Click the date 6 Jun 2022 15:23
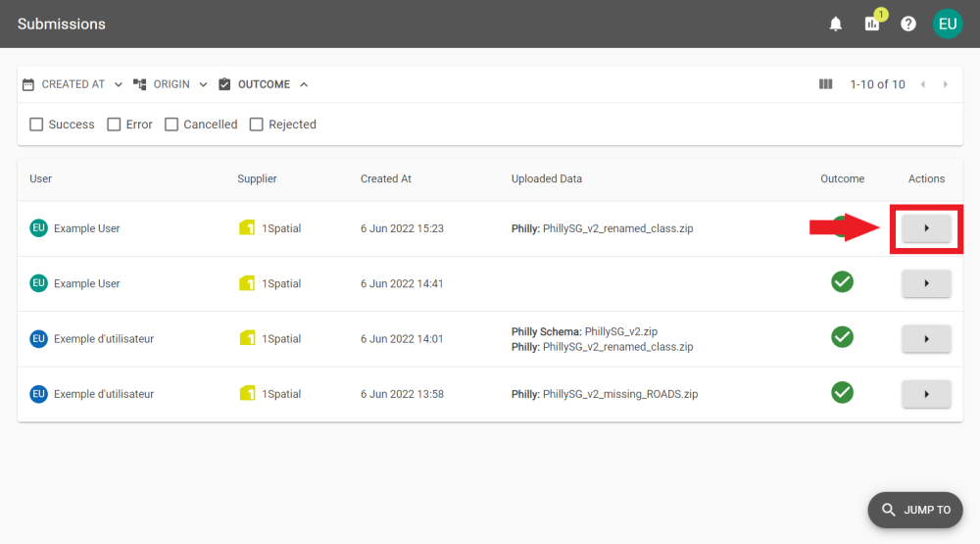This screenshot has height=544, width=980. point(402,228)
